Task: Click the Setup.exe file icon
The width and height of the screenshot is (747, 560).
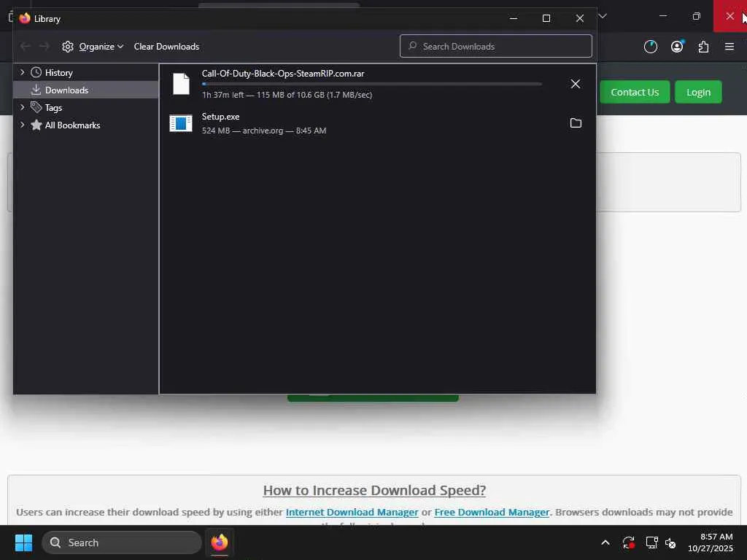Action: 181,123
